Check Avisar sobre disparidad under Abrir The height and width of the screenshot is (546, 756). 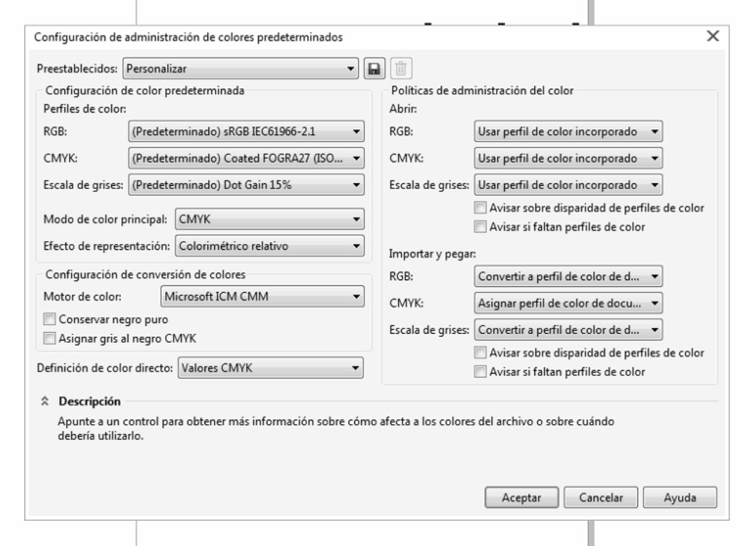pyautogui.click(x=481, y=208)
